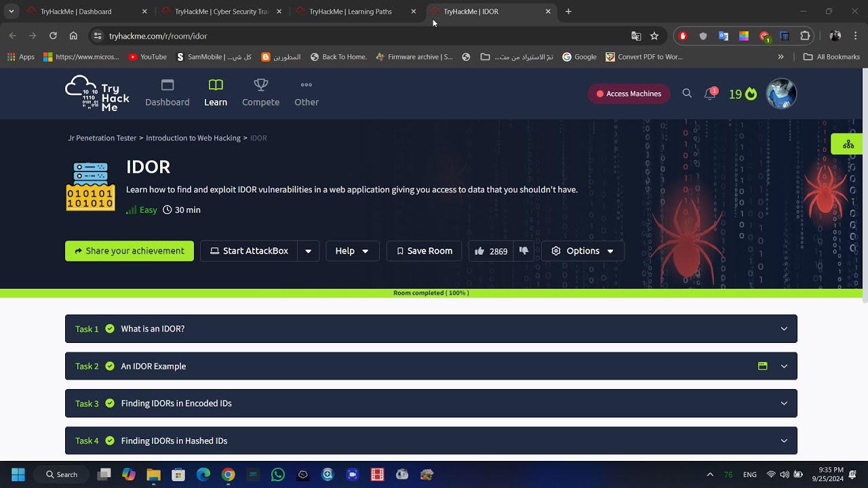Click Share your achievement button

click(130, 251)
